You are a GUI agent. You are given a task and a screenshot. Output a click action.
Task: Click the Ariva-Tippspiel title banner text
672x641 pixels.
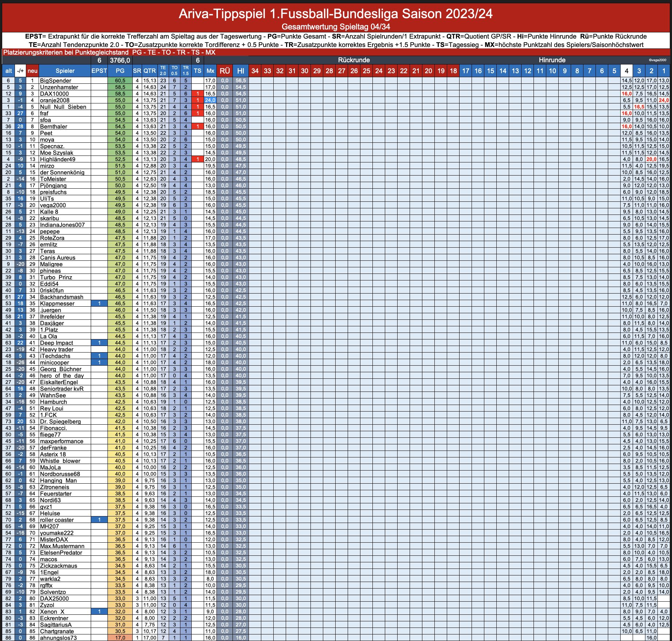coord(336,14)
